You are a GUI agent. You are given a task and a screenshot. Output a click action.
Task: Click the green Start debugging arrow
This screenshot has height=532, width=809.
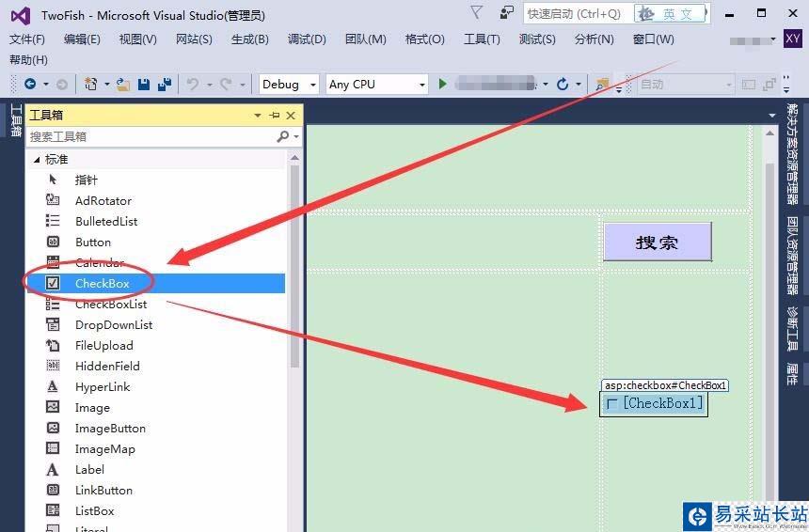click(x=442, y=84)
